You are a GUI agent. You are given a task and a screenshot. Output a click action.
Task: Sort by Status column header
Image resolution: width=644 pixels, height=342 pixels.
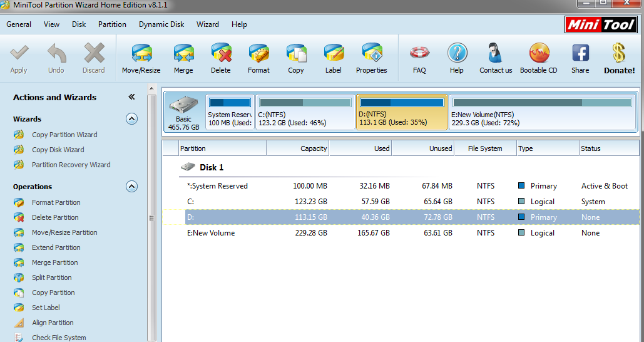[610, 148]
